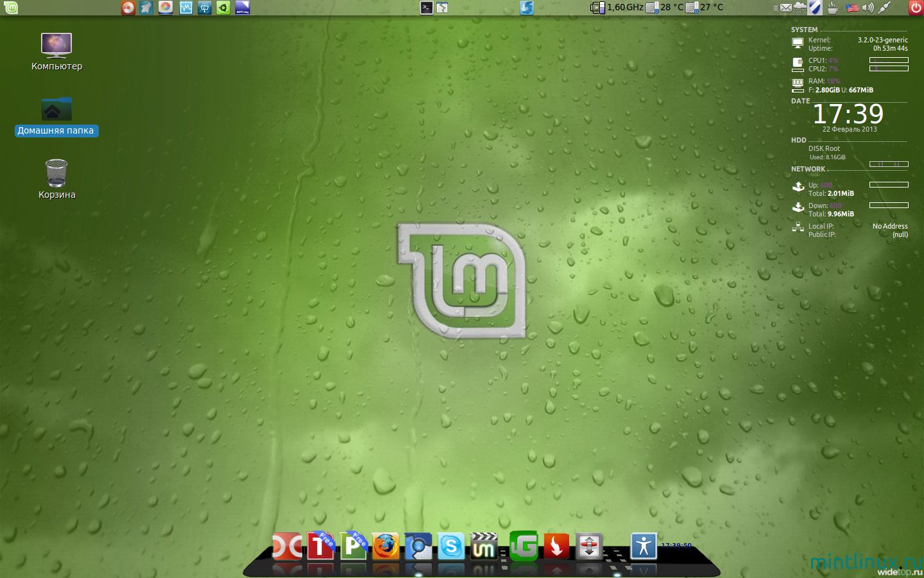Launch the red flame download app in the dock
924x578 pixels.
pos(556,547)
